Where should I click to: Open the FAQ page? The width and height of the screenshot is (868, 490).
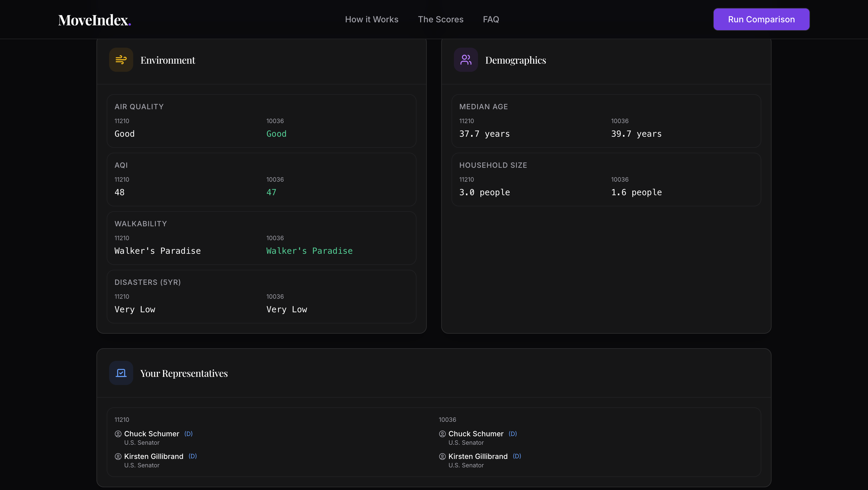coord(491,19)
